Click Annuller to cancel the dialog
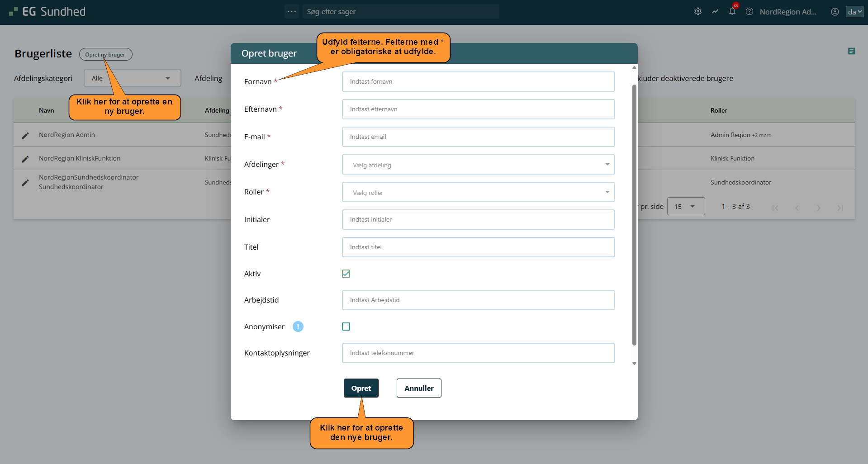 (418, 388)
